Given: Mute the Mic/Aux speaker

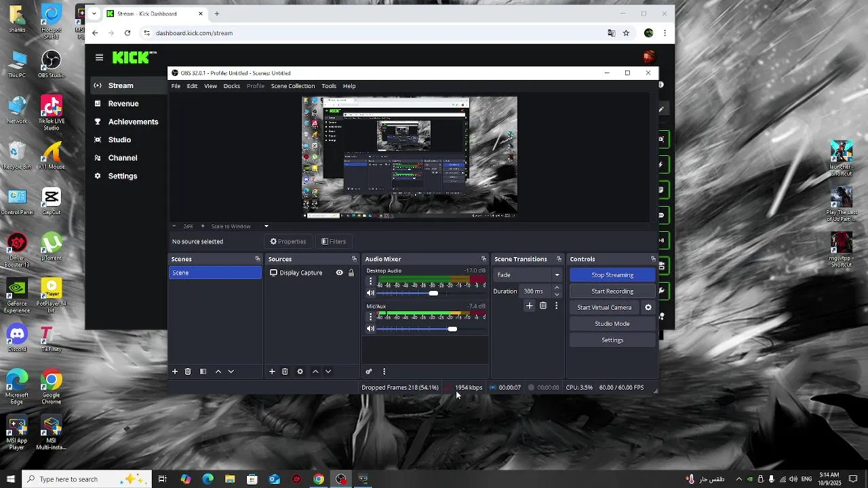Looking at the screenshot, I should click(x=370, y=329).
